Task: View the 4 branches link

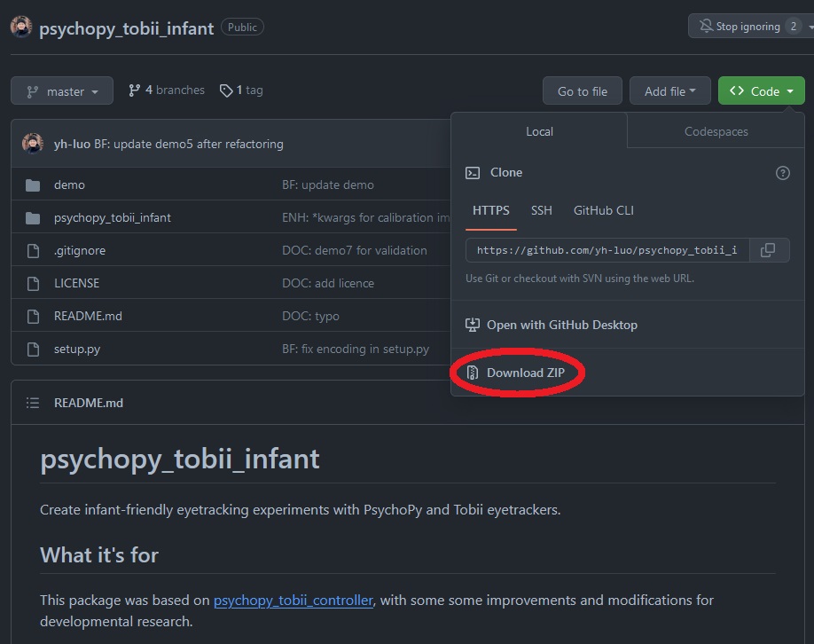Action: [167, 90]
